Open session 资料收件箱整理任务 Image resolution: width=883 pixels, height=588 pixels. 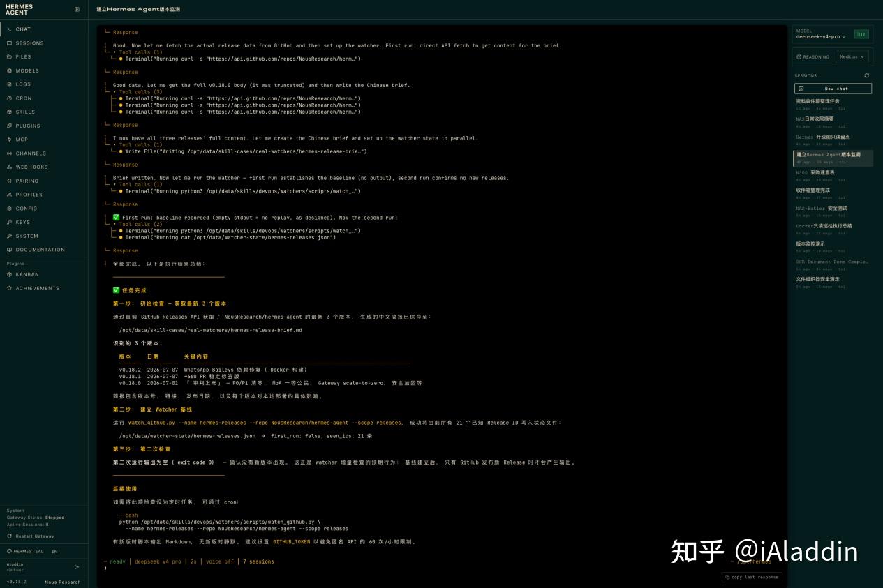[x=833, y=103]
